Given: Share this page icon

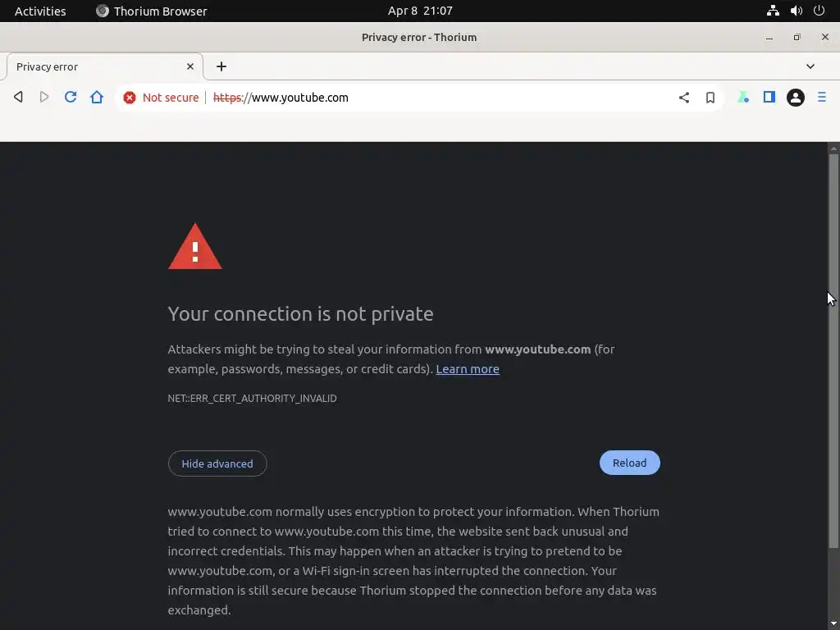Looking at the screenshot, I should coord(684,98).
